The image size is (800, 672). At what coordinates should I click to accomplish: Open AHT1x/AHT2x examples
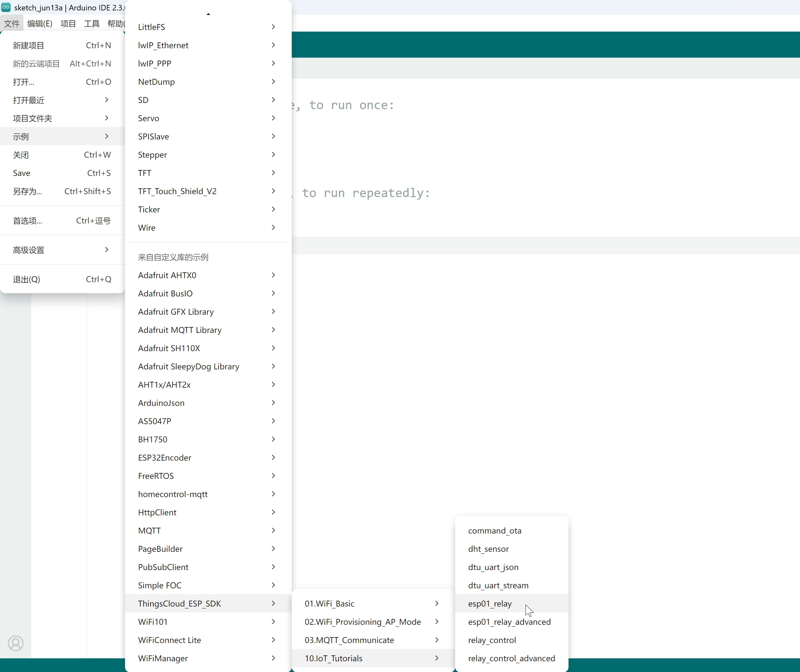click(x=208, y=385)
